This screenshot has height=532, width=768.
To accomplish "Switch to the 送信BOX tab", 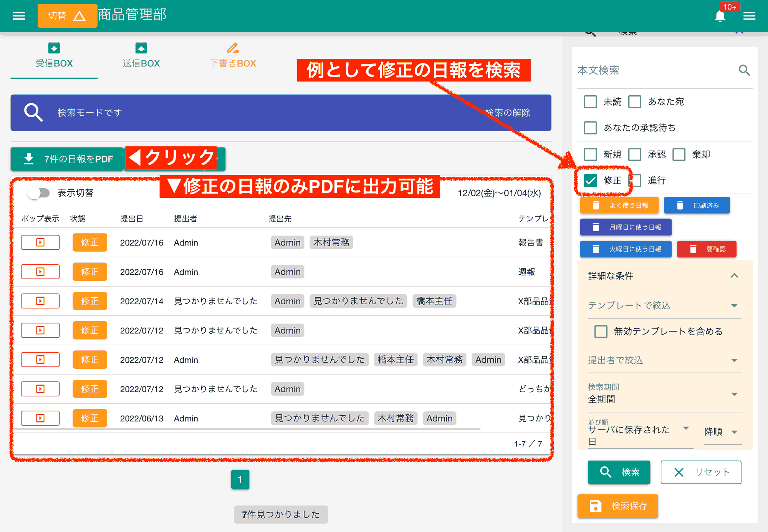I will (141, 55).
